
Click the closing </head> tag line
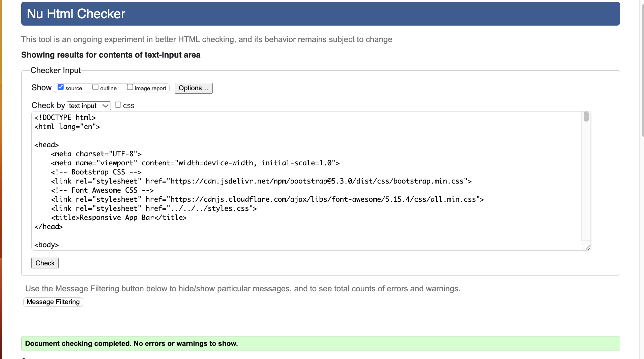pyautogui.click(x=49, y=227)
